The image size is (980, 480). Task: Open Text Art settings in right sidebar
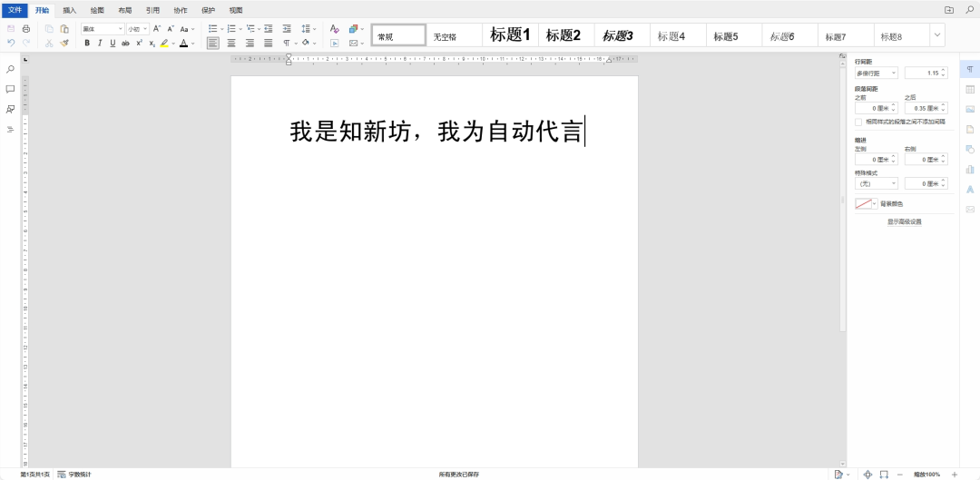970,190
